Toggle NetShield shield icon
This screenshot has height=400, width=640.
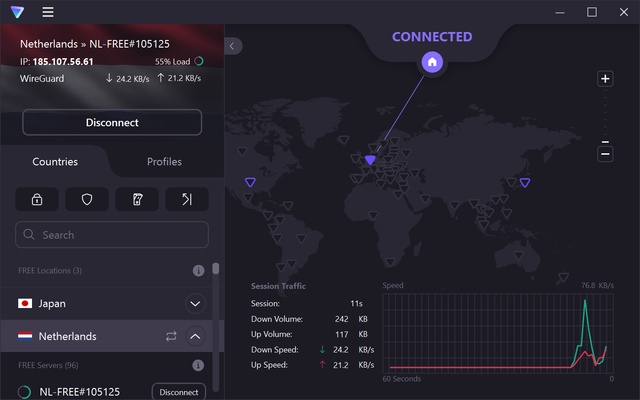click(87, 200)
